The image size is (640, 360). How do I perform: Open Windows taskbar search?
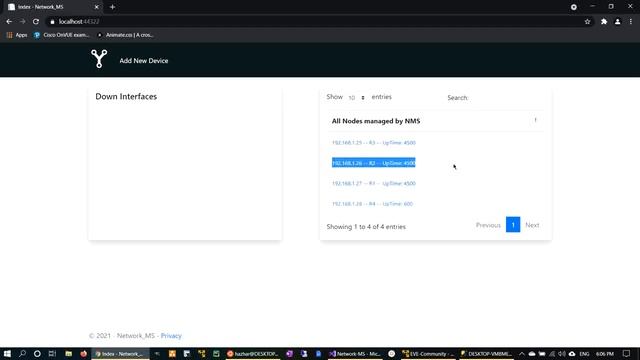click(22, 353)
